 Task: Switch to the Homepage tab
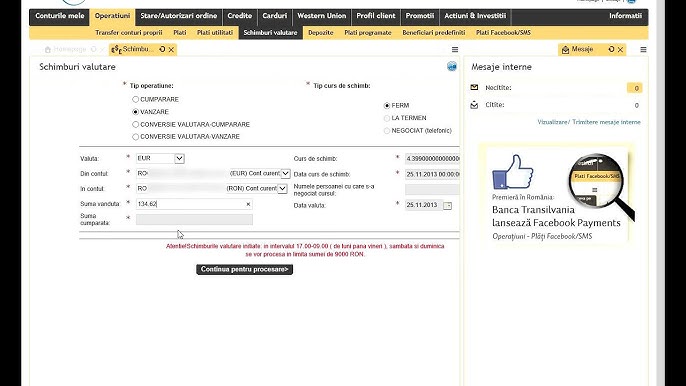[x=69, y=49]
